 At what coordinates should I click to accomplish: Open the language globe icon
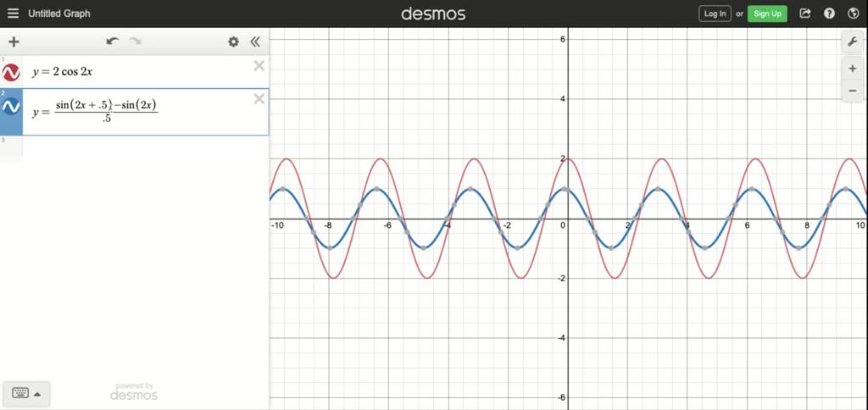[853, 14]
